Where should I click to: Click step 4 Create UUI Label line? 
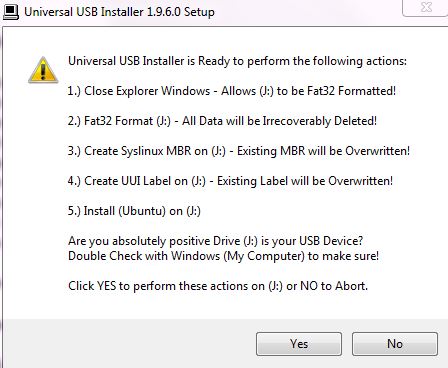pos(230,181)
